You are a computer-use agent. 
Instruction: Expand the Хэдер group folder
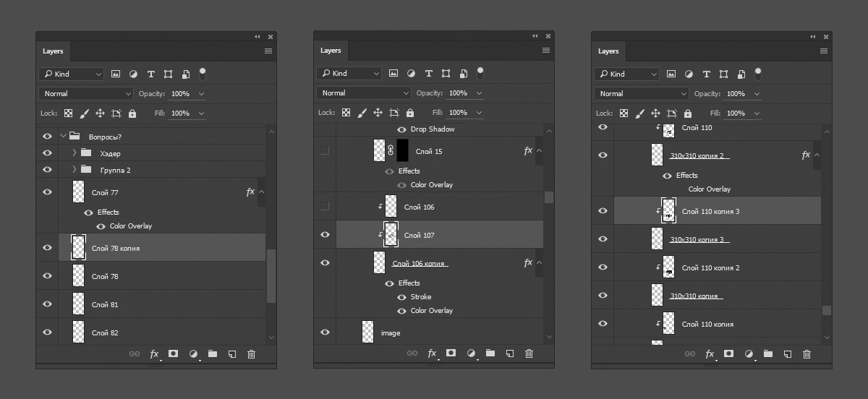pos(75,153)
